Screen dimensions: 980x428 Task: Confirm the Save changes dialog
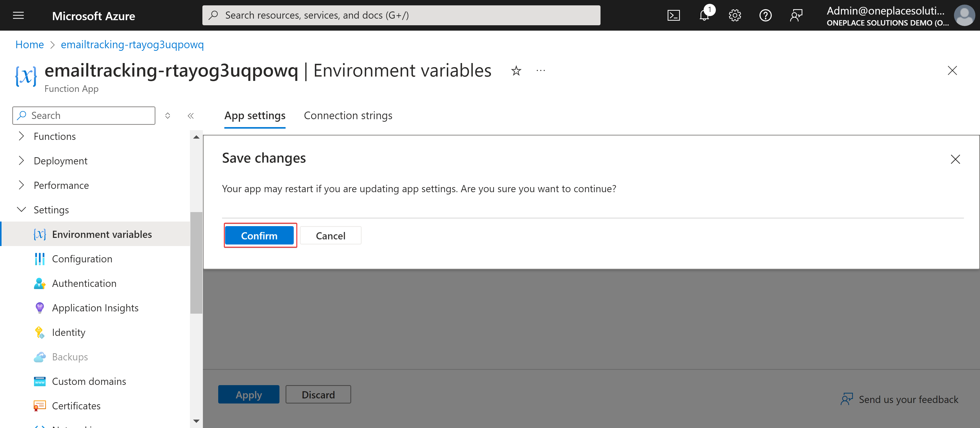coord(259,236)
